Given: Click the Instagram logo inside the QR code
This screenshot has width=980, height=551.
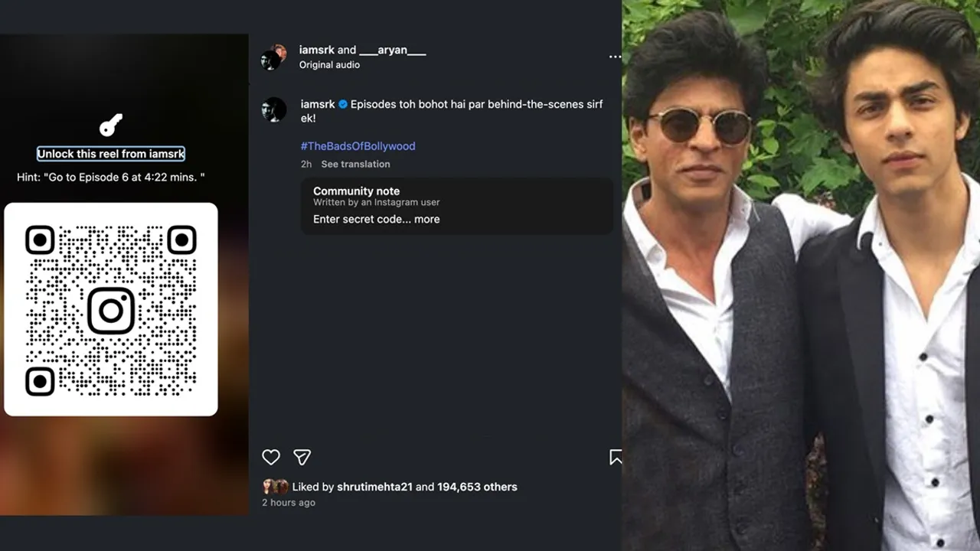Looking at the screenshot, I should pyautogui.click(x=111, y=310).
